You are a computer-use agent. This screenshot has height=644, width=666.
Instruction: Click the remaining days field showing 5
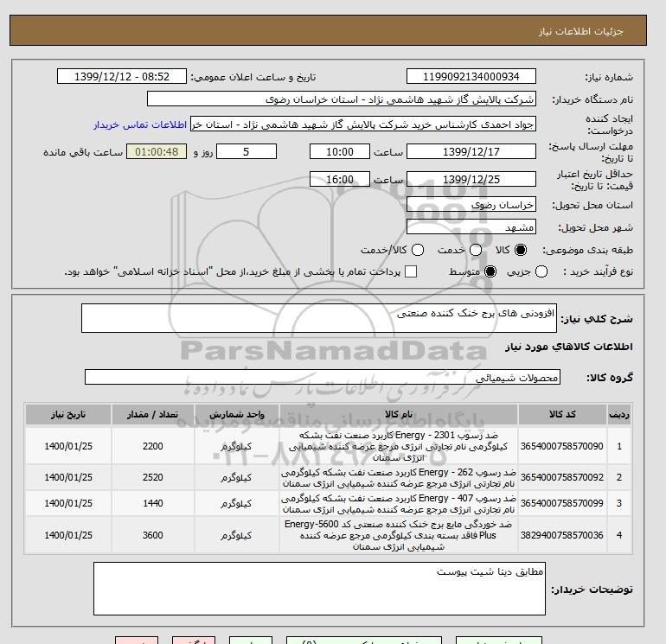pyautogui.click(x=247, y=151)
